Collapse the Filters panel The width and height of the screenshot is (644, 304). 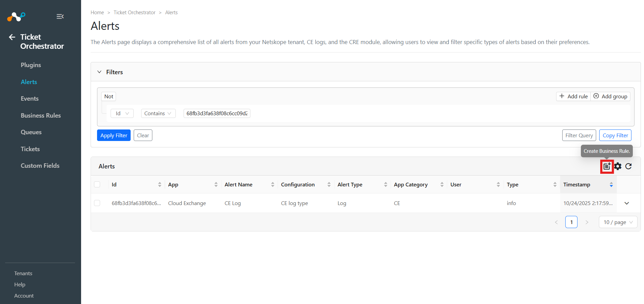pyautogui.click(x=99, y=72)
